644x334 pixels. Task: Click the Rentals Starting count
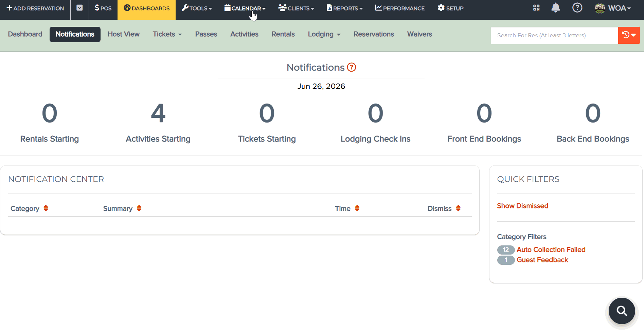click(50, 113)
